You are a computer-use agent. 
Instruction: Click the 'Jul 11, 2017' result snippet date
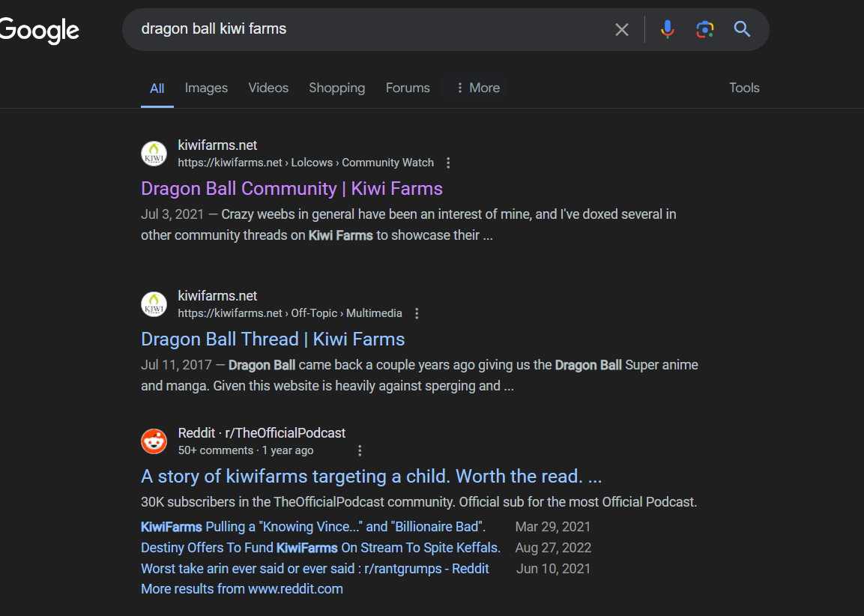pos(176,365)
